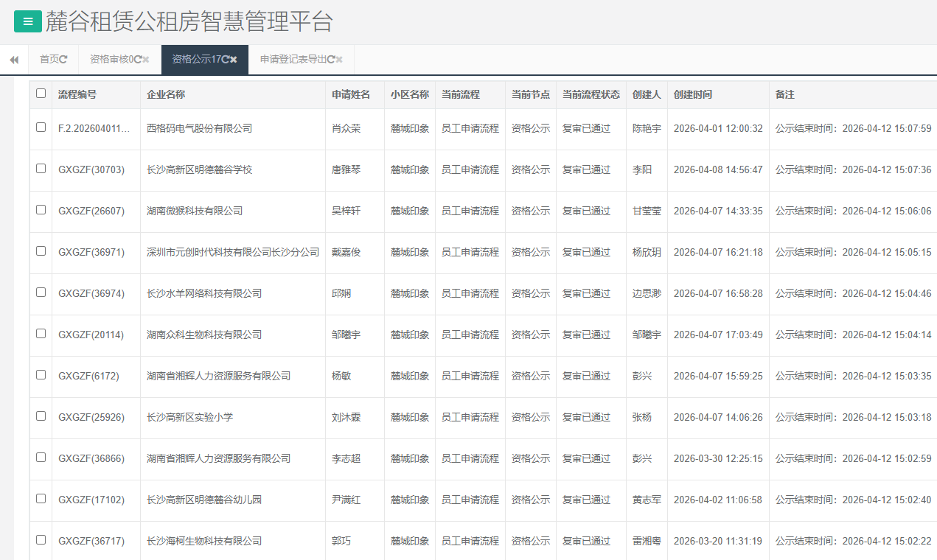Refresh icon on 申请登记表导出 tab
Image resolution: width=937 pixels, height=560 pixels.
pyautogui.click(x=331, y=60)
